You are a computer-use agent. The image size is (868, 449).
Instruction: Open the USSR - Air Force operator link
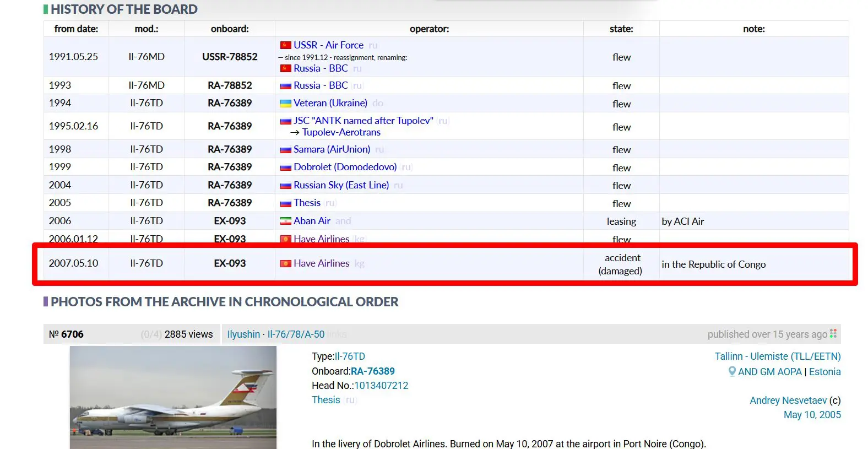tap(328, 45)
